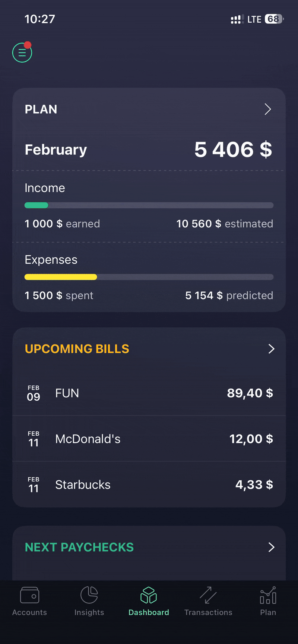The image size is (298, 644).
Task: Tap the yellow Expenses progress bar
Action: [61, 277]
